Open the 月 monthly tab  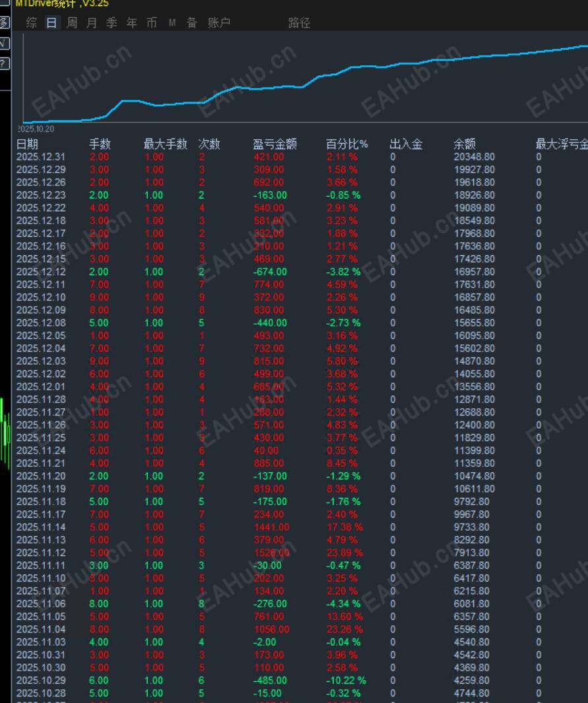tap(92, 22)
